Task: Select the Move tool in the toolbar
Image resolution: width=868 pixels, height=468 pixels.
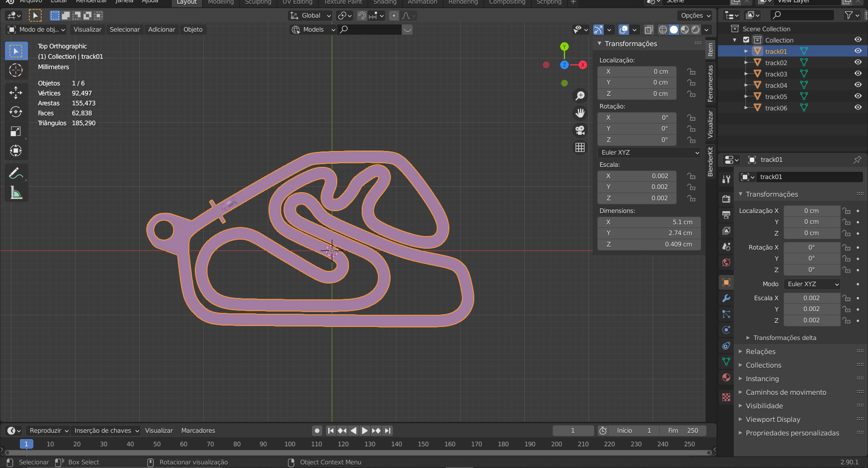Action: (16, 93)
